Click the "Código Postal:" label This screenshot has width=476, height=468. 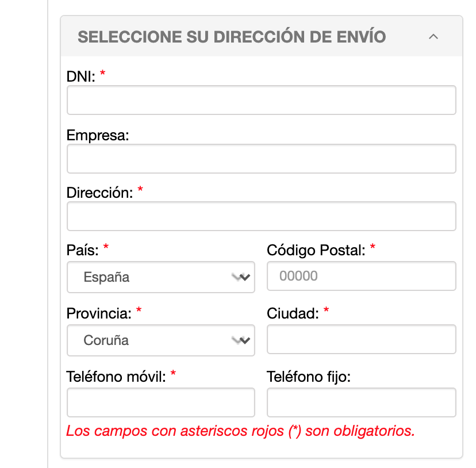point(316,250)
